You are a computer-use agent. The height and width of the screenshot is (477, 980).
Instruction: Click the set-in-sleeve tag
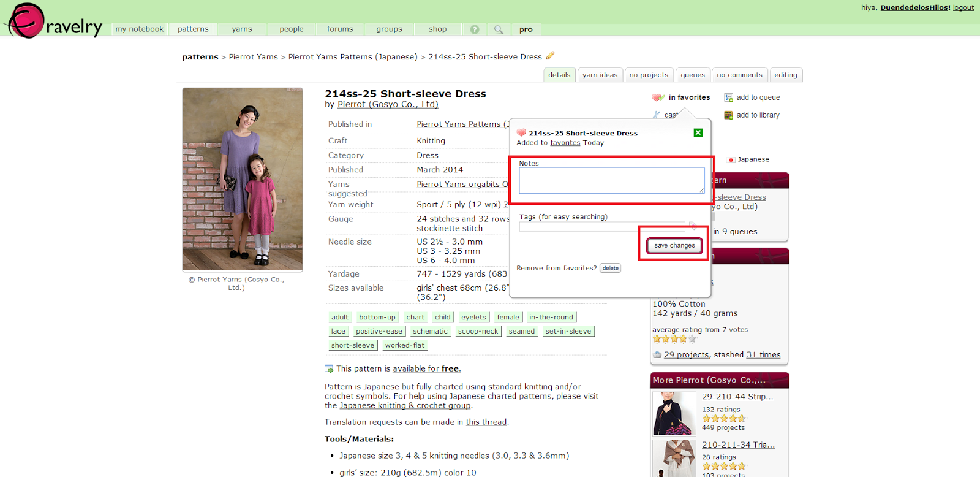568,331
